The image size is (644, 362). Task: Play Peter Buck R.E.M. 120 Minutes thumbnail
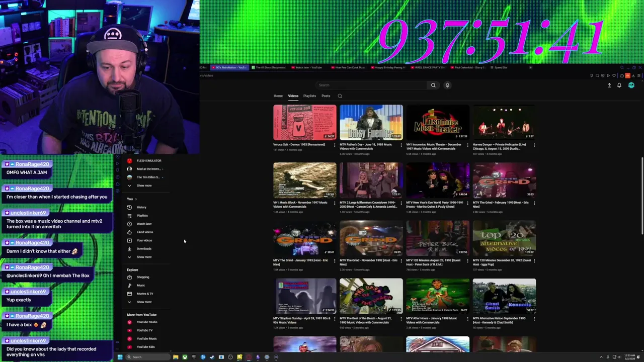point(438,238)
